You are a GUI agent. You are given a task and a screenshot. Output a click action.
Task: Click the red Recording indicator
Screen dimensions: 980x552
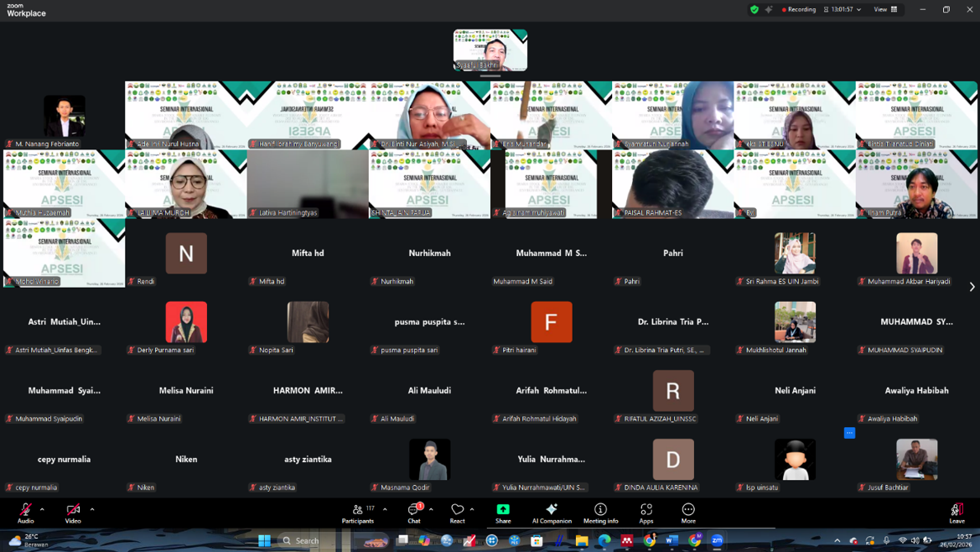point(799,9)
